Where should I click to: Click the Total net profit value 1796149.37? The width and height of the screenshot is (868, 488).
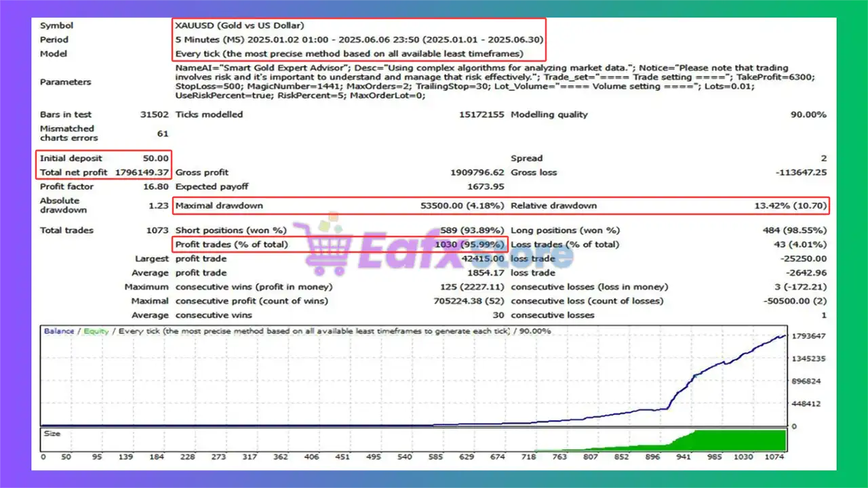(140, 172)
